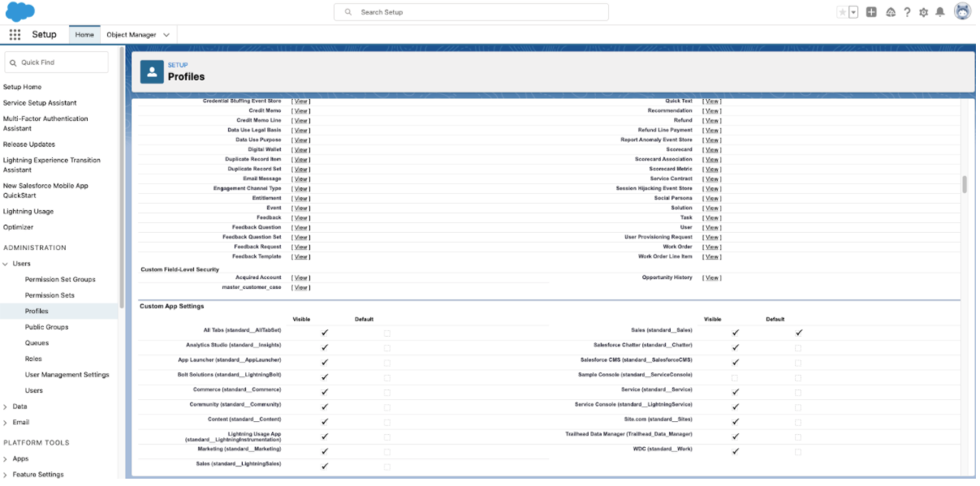Click the Salesforce cloud logo
The image size is (980, 486).
point(20,12)
